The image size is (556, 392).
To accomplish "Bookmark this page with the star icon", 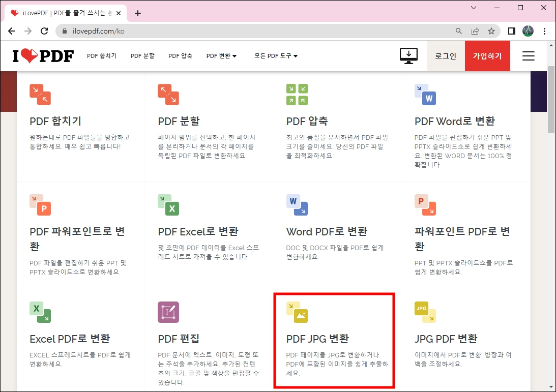I will 491,31.
